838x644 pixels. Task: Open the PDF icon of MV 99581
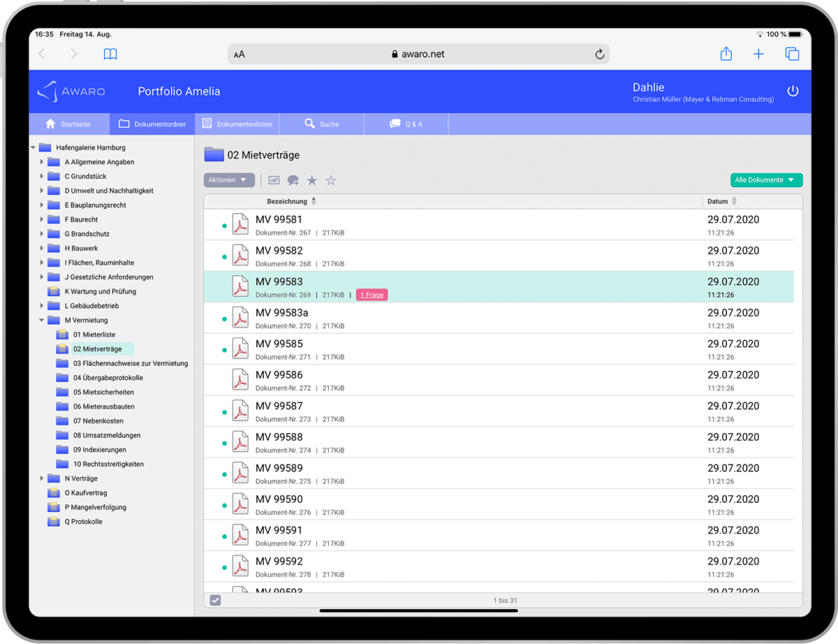coord(240,225)
